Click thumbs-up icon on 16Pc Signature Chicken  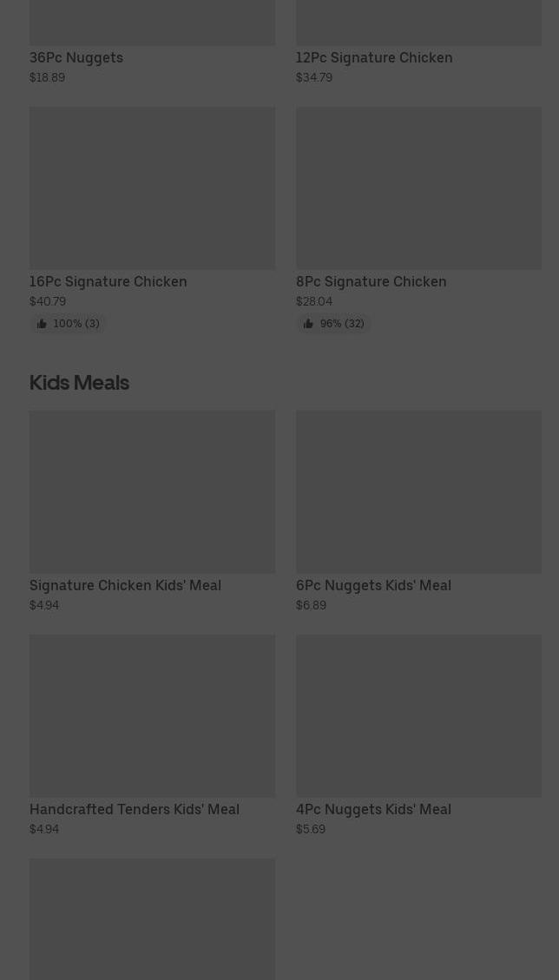click(x=42, y=324)
